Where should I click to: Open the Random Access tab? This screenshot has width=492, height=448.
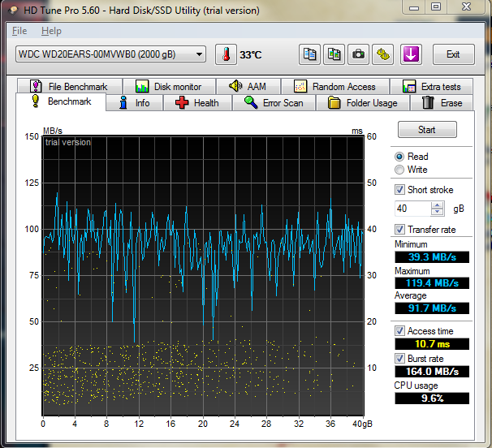pos(335,86)
